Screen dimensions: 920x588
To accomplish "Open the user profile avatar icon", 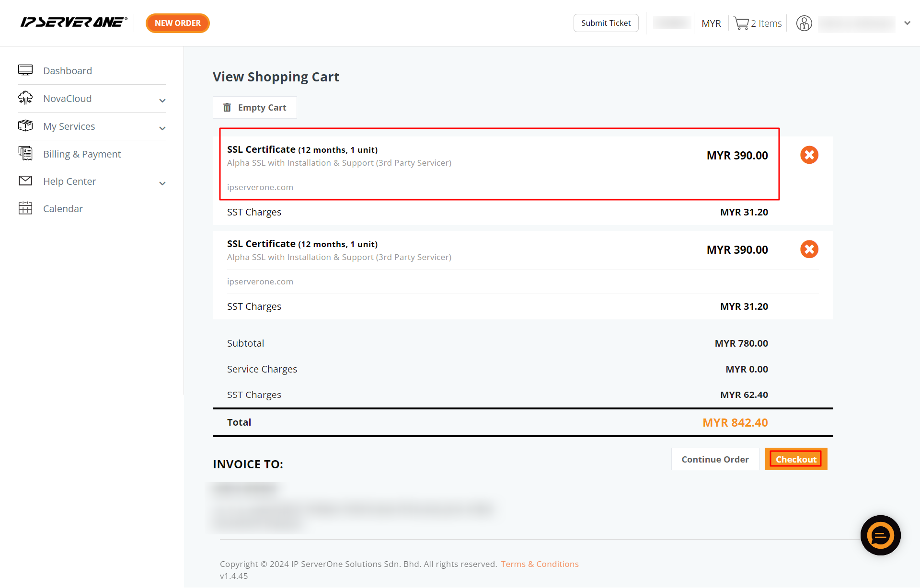I will (x=804, y=23).
